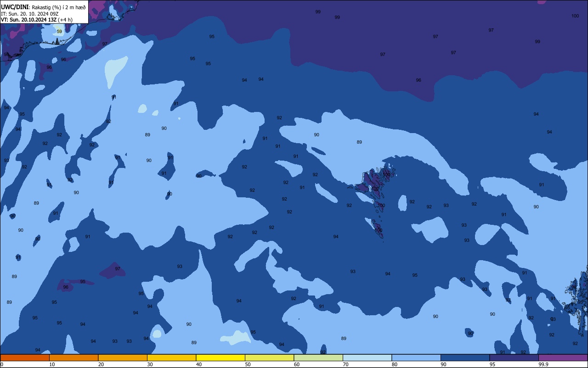
Task: Pick the 80–90% light blue legend swatch
Action: point(416,357)
